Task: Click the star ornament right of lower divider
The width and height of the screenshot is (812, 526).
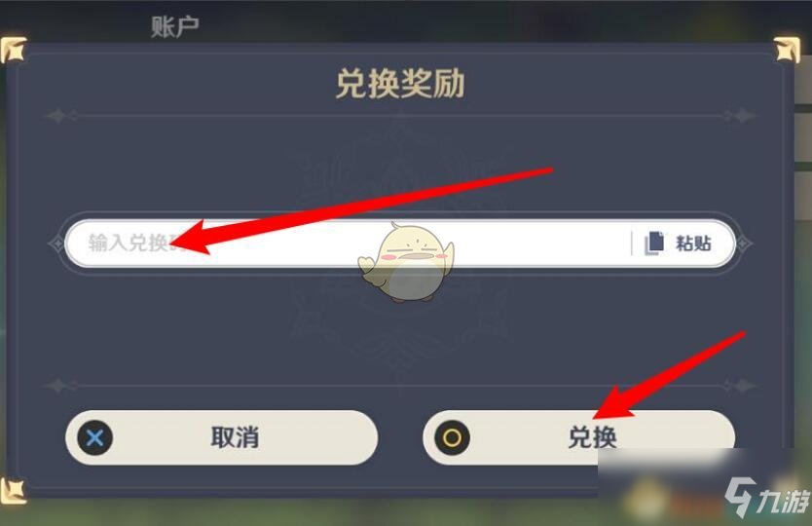Action: click(x=742, y=386)
